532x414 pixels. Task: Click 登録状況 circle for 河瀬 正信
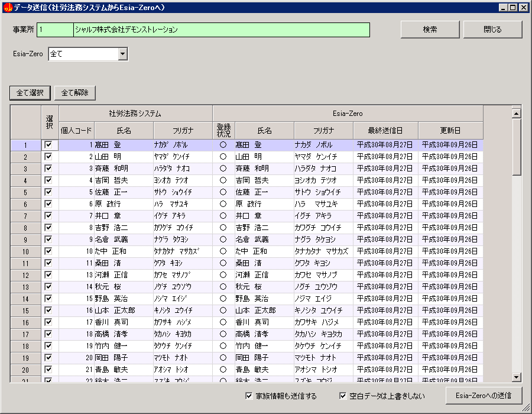[223, 275]
